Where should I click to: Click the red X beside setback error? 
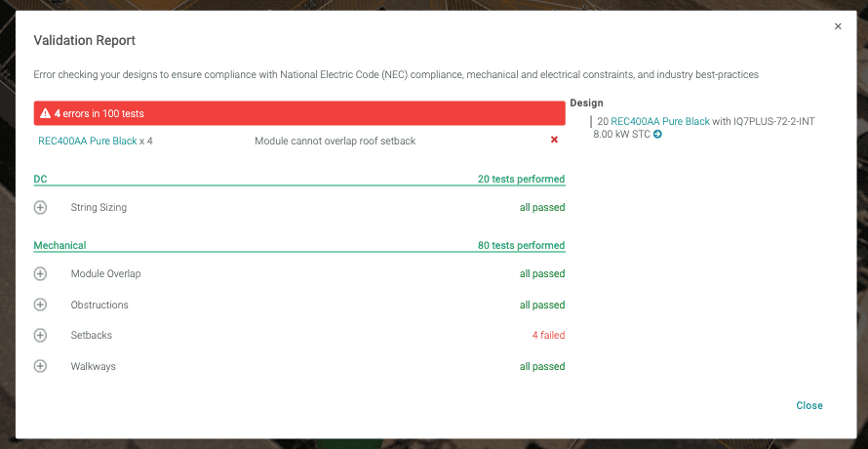pyautogui.click(x=554, y=141)
